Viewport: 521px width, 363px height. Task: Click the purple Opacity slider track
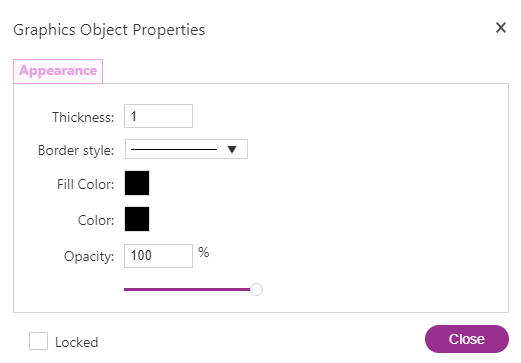pos(187,289)
